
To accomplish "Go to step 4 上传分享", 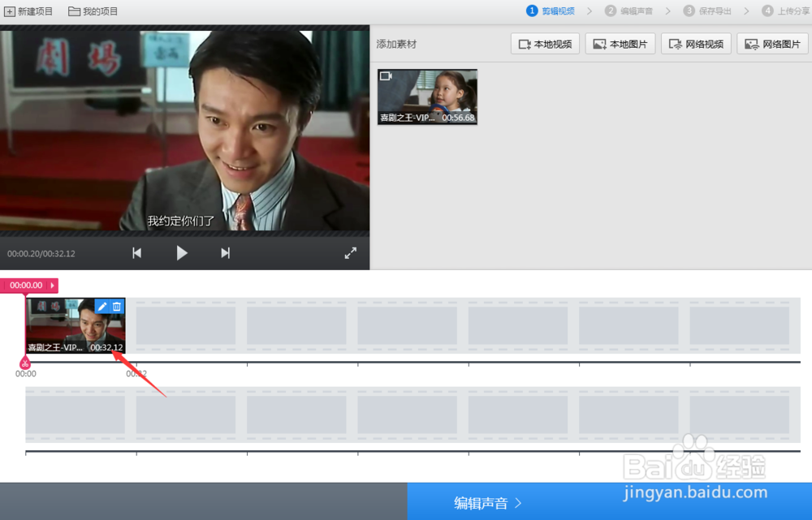I will pyautogui.click(x=785, y=11).
